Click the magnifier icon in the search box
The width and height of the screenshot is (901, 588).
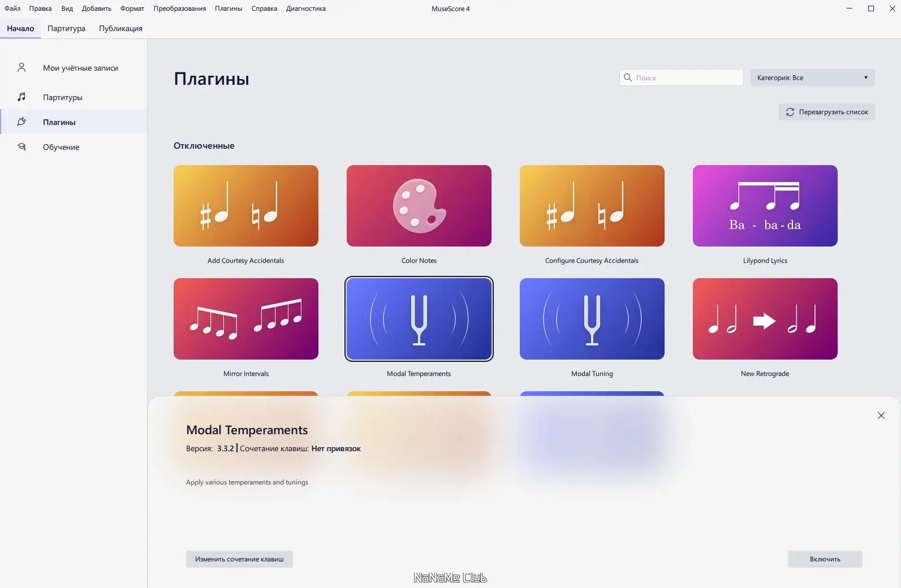[627, 77]
